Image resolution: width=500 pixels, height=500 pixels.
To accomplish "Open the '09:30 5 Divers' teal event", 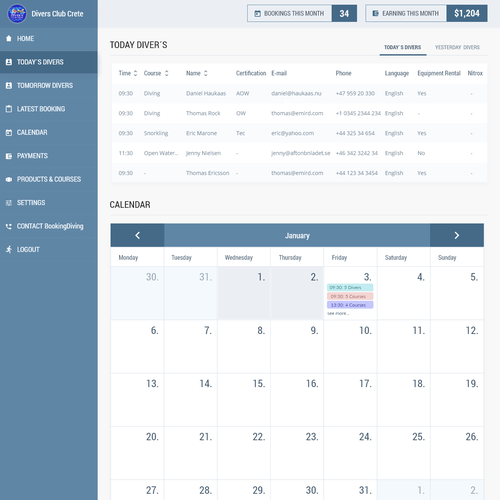I will tap(350, 287).
